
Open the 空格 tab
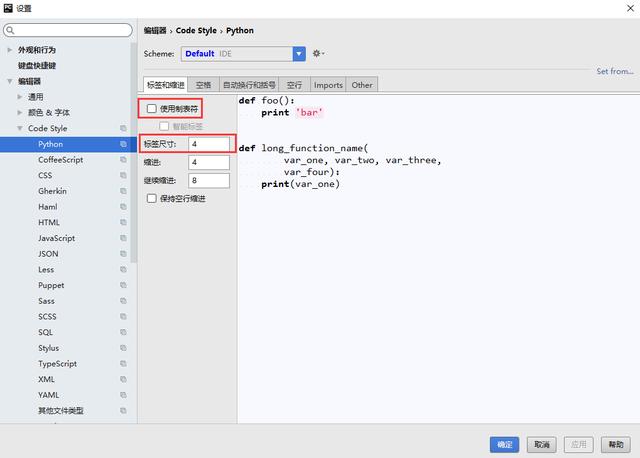coord(204,85)
